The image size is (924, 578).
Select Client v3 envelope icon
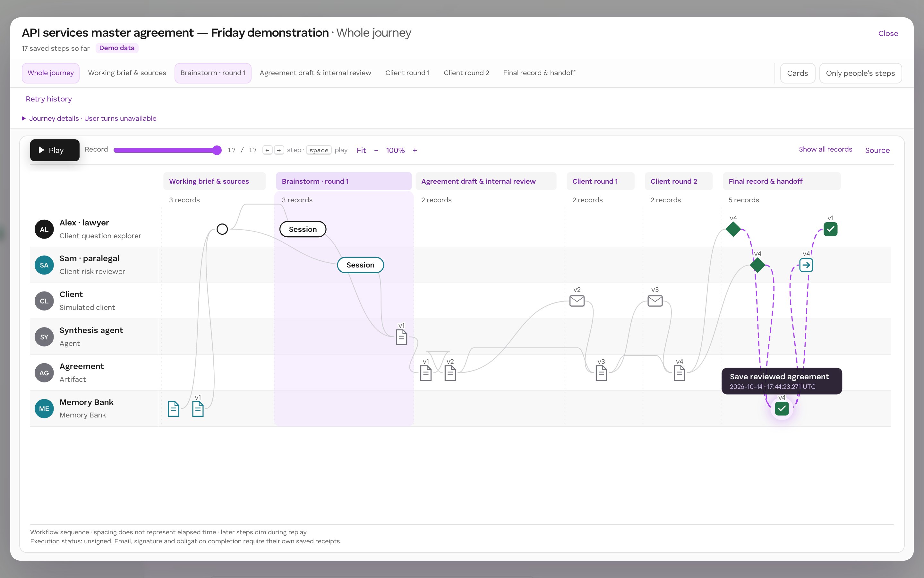click(655, 301)
